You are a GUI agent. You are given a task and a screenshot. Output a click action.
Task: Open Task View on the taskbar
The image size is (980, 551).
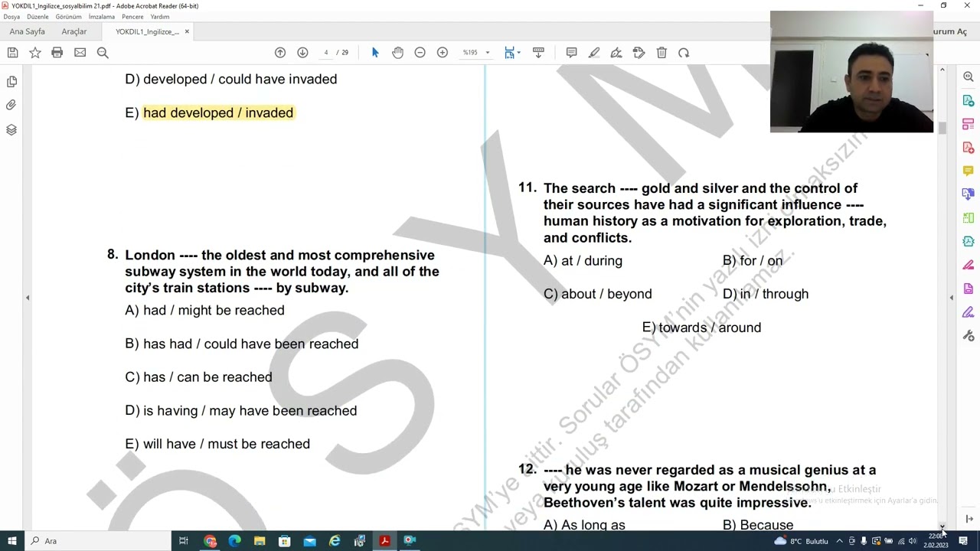click(x=184, y=541)
